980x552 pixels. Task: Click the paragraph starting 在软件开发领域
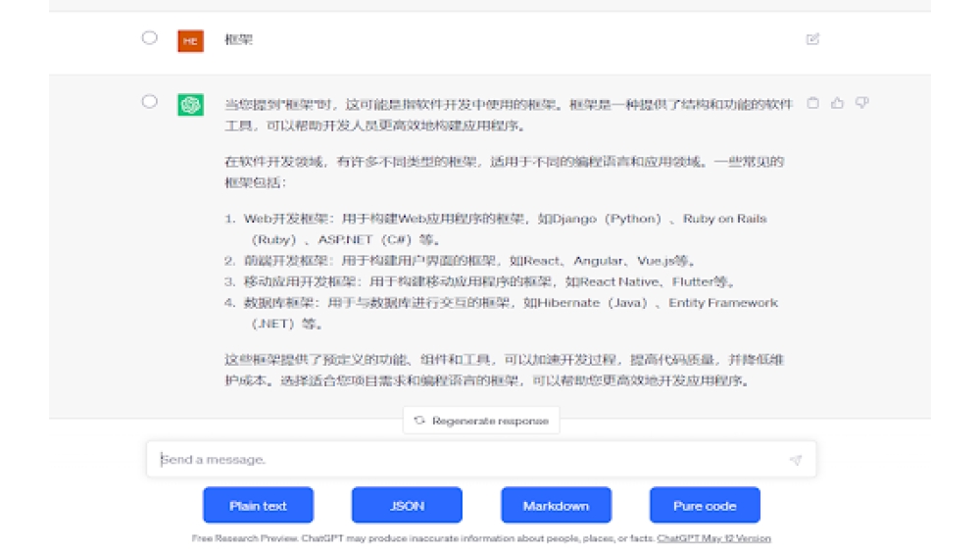coord(505,172)
